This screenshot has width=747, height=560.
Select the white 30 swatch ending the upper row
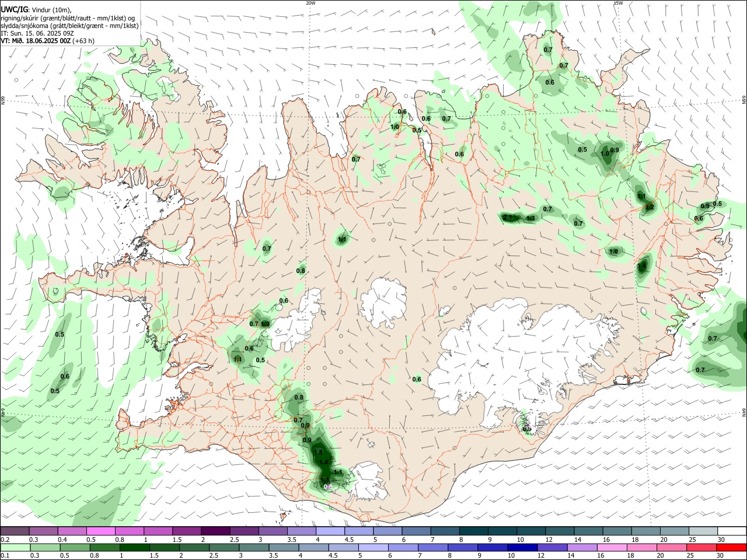[731, 531]
